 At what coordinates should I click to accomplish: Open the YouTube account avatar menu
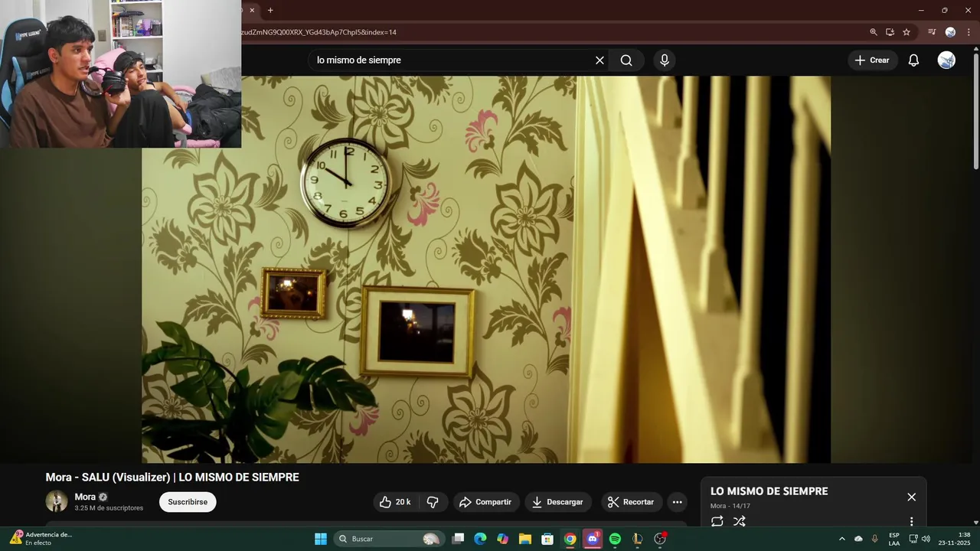[x=946, y=60]
